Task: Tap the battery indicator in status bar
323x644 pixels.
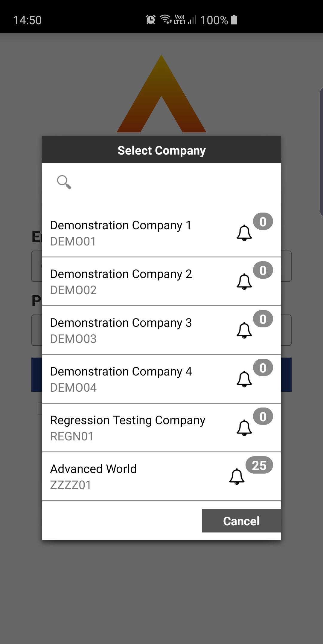Action: pos(234,20)
